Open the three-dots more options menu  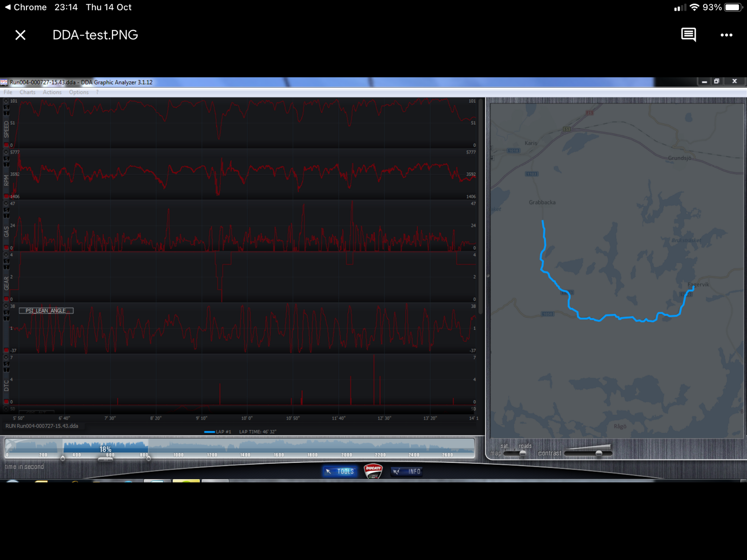tap(726, 35)
